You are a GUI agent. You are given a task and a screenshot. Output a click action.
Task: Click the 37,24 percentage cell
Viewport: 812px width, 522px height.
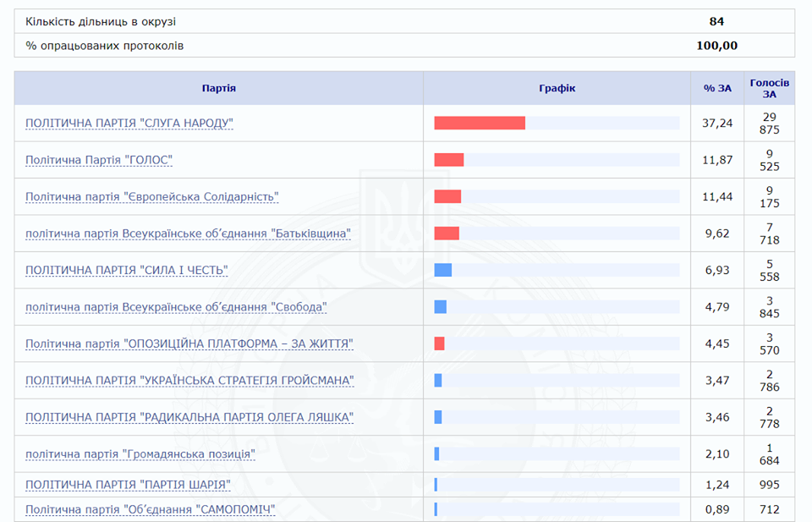pyautogui.click(x=718, y=124)
